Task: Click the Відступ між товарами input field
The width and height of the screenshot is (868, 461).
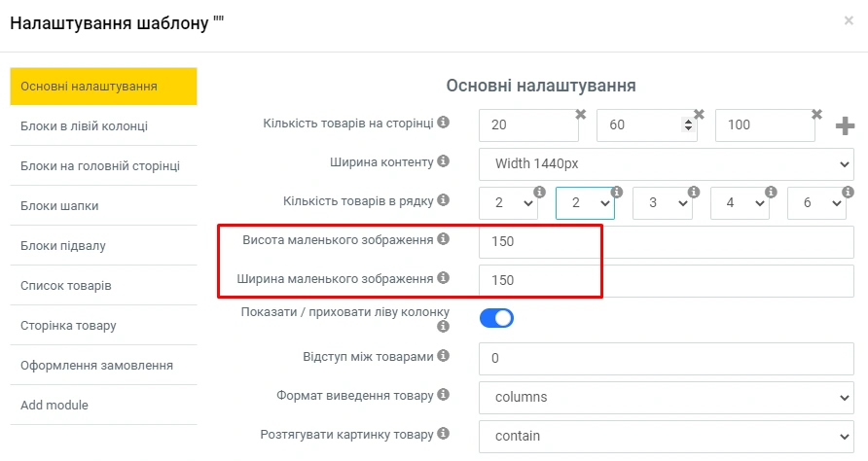Action: coord(666,358)
